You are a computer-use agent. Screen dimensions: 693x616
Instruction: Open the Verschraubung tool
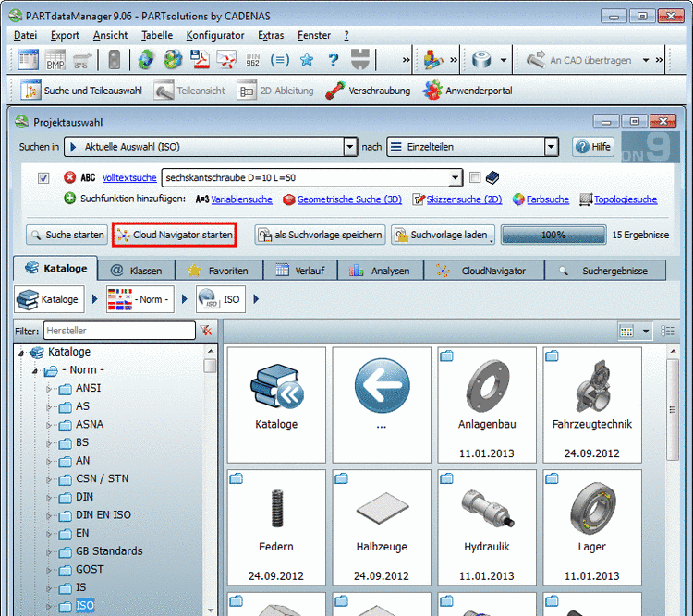[368, 91]
